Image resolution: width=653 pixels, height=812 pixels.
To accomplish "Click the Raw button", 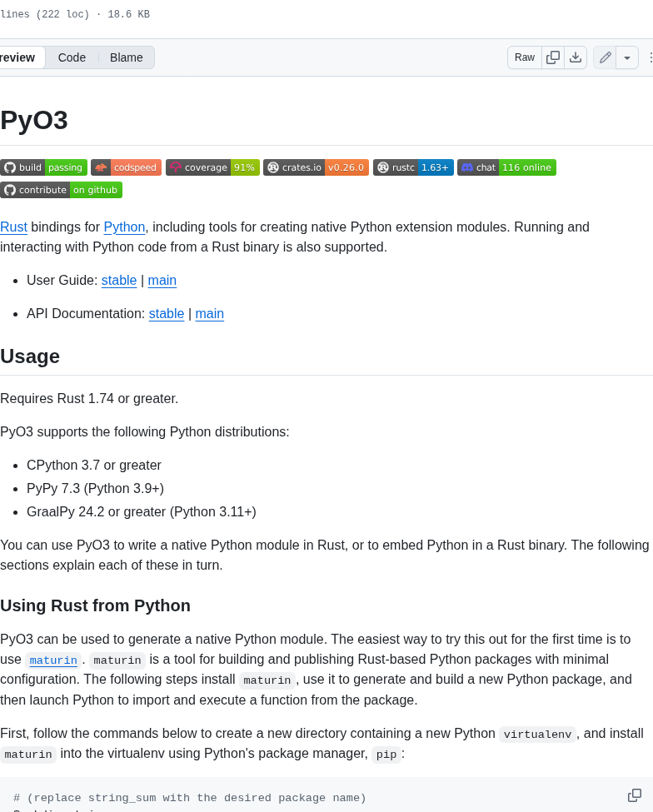I will point(524,57).
